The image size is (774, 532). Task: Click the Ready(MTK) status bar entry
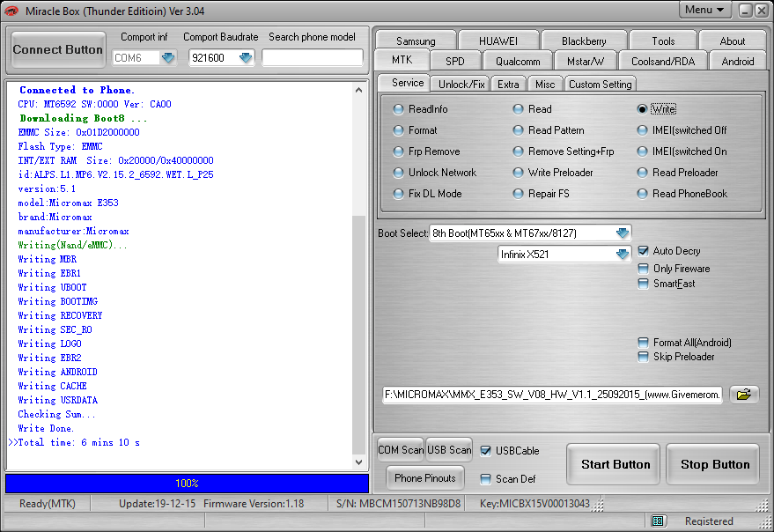tap(48, 503)
